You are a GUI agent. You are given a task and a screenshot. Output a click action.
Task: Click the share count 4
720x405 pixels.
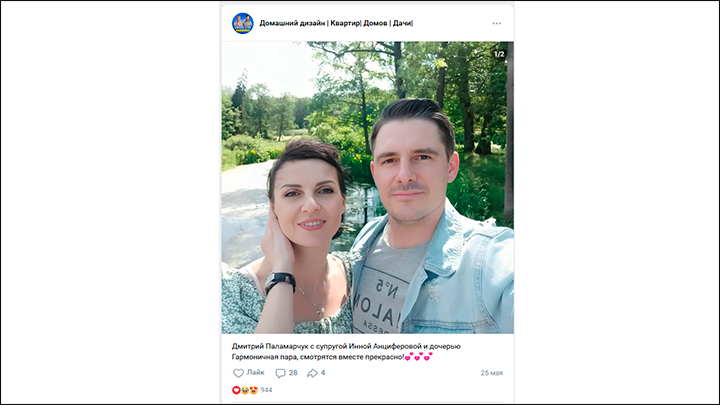(x=323, y=372)
